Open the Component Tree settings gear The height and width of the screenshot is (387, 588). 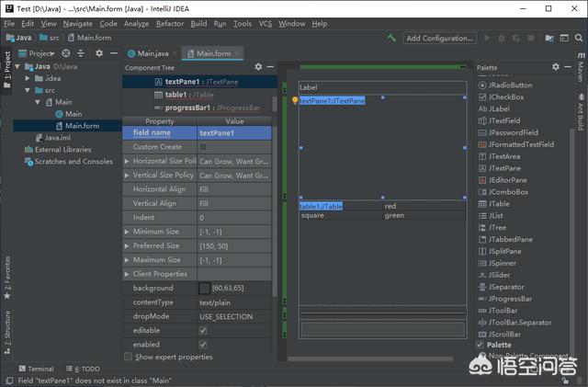point(258,67)
